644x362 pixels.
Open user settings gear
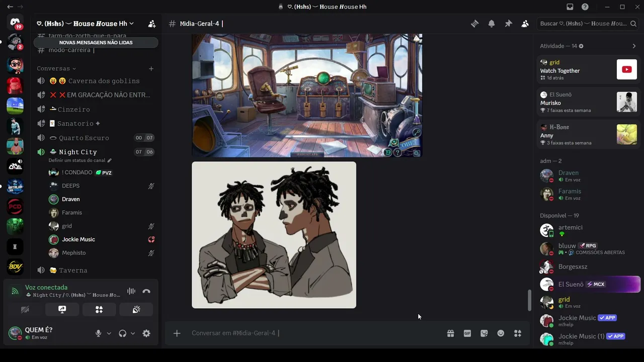(x=146, y=333)
